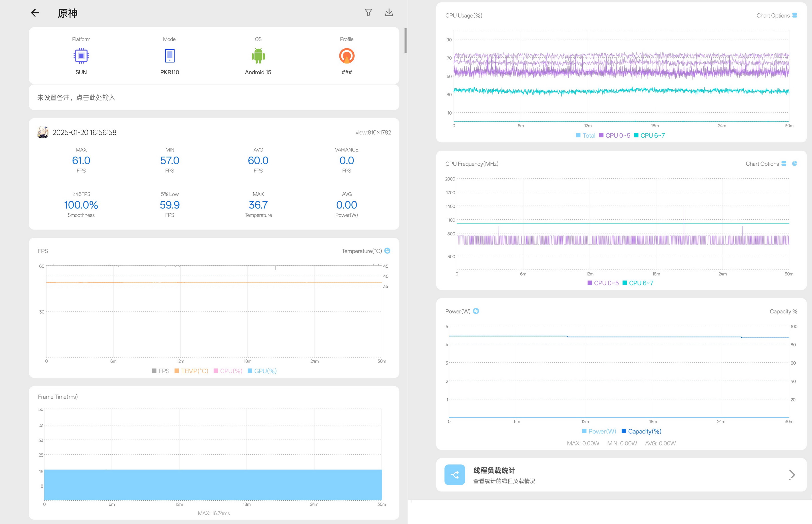812x524 pixels.
Task: Click the view:810×1782 resolution text
Action: [373, 132]
